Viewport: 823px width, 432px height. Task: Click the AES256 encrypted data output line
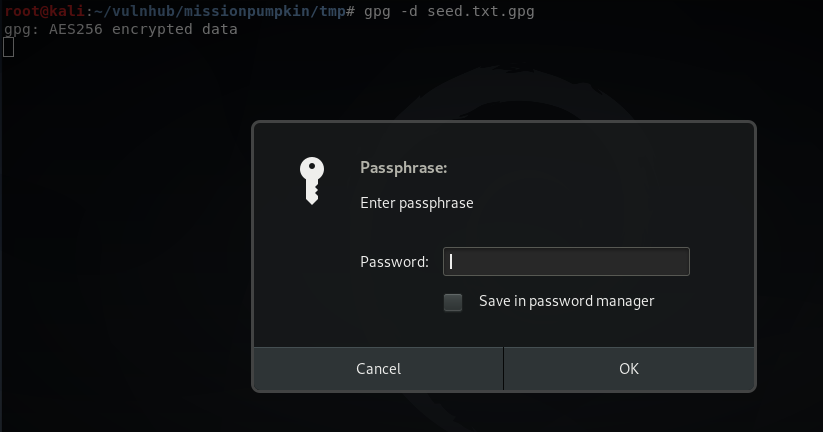pyautogui.click(x=121, y=29)
